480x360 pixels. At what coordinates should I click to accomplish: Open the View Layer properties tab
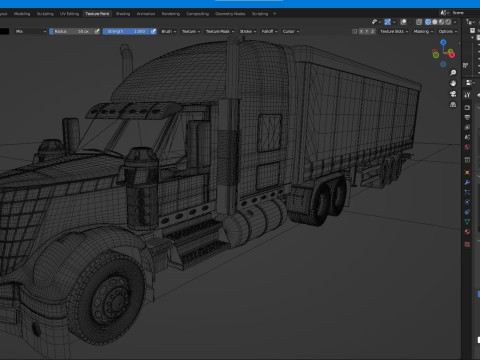[x=467, y=127]
